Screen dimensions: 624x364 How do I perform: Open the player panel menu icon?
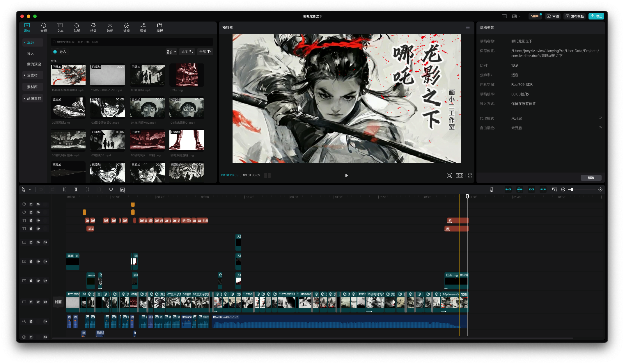(x=468, y=27)
